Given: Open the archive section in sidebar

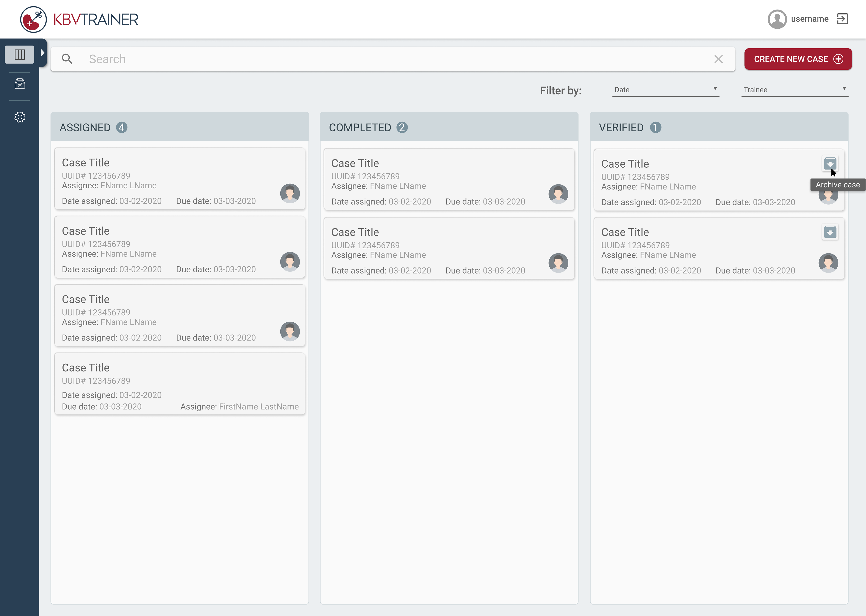Looking at the screenshot, I should click(x=20, y=83).
